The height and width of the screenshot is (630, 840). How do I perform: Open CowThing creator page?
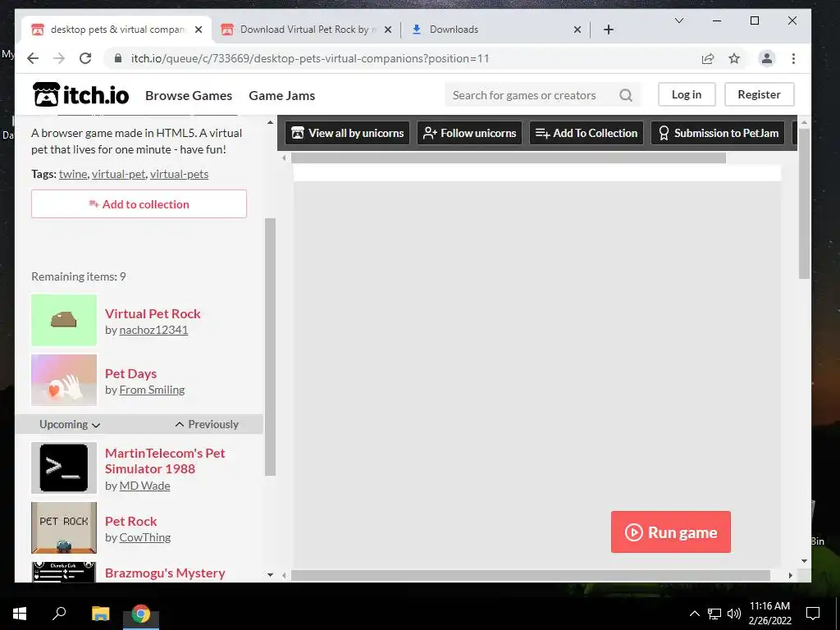click(x=144, y=537)
